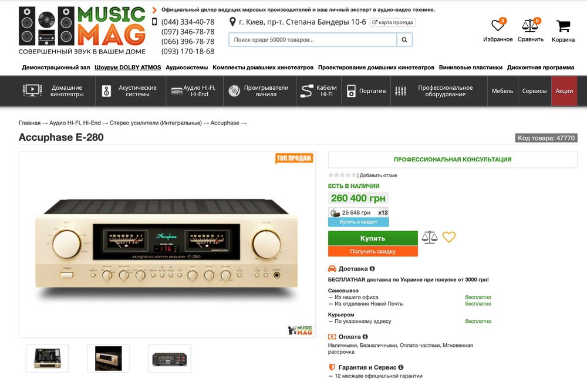Select the amplifier rear panel thumbnail
587x392 pixels.
point(170,359)
